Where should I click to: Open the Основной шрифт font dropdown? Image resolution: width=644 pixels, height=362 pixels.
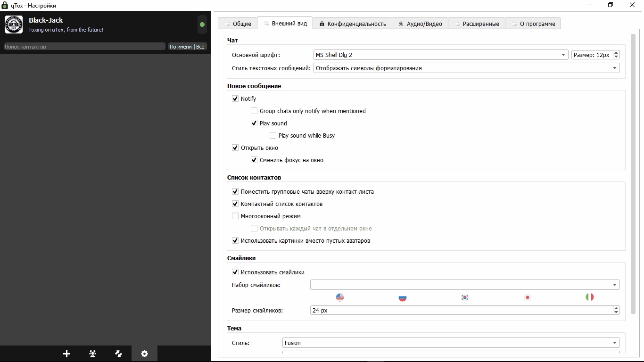(441, 55)
